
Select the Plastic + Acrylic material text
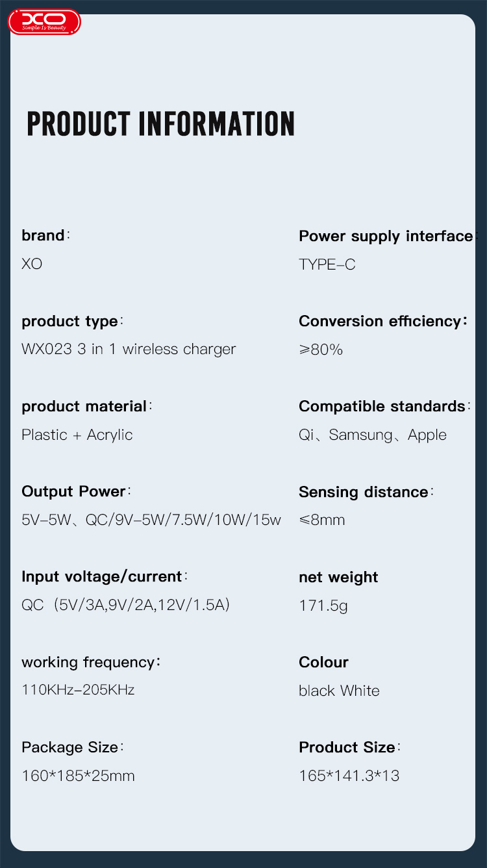coord(77,435)
